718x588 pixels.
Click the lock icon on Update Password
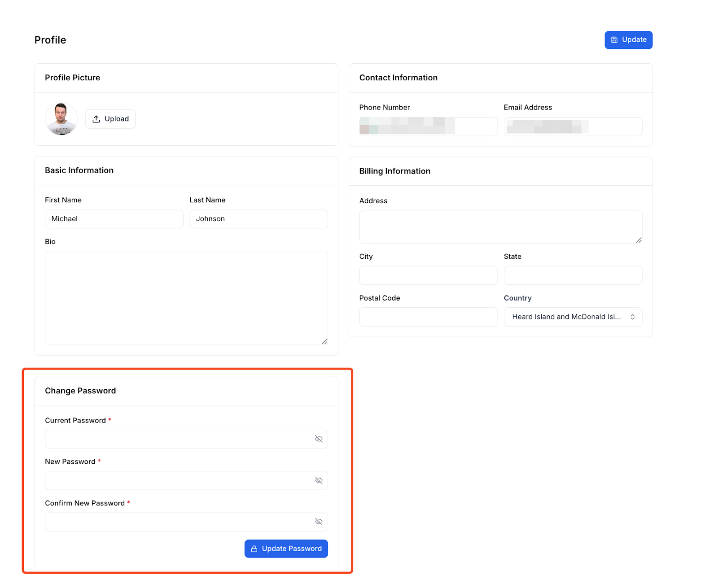coord(254,549)
